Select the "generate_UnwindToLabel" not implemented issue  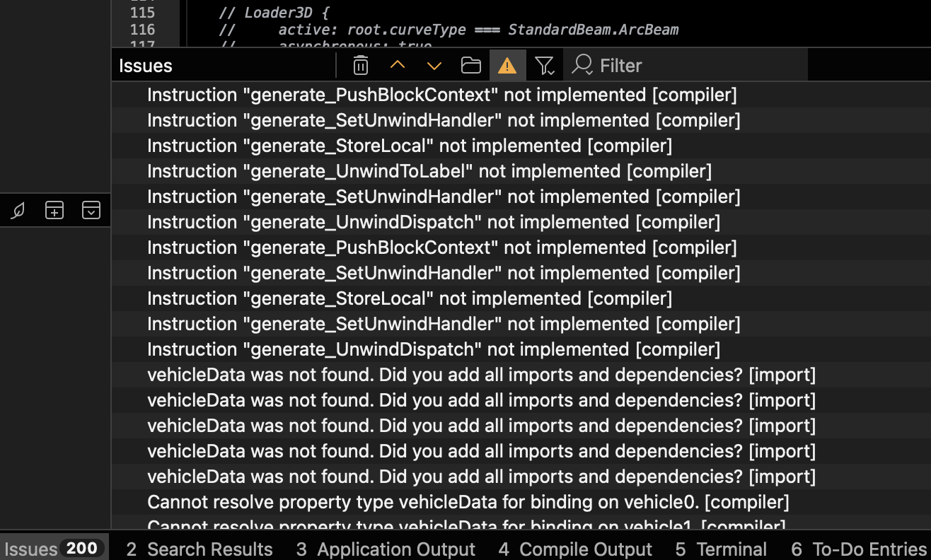[x=429, y=171]
